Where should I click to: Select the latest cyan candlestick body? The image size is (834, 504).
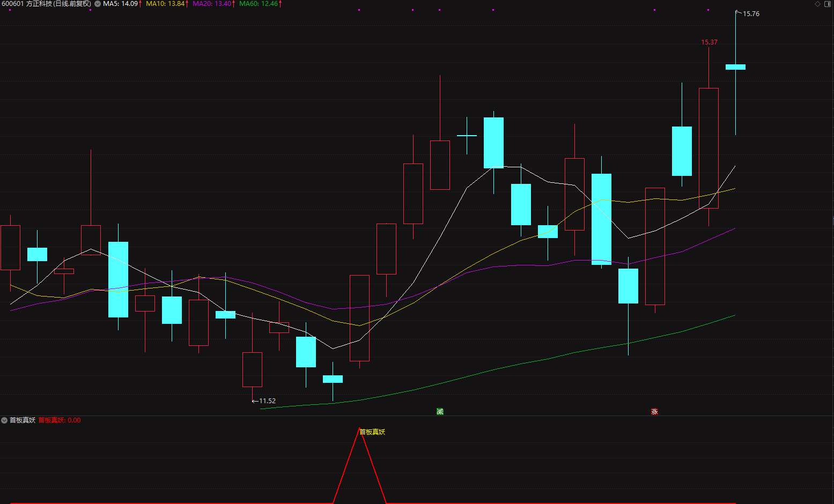[735, 67]
